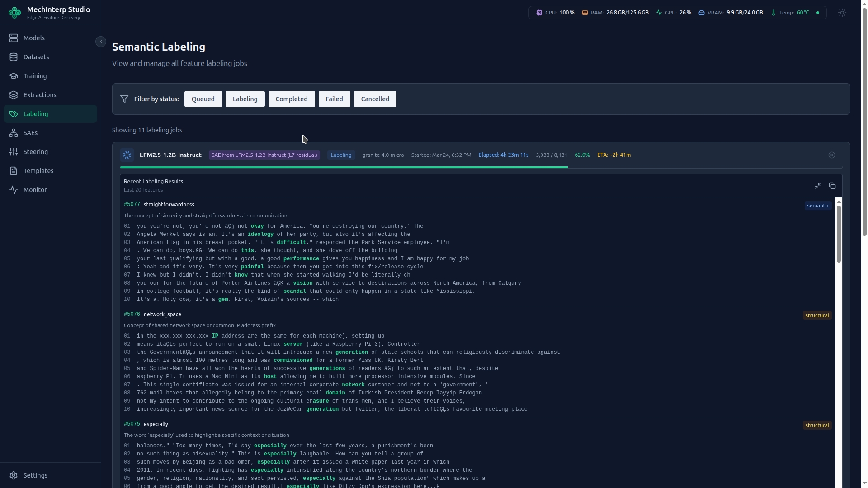868x488 pixels.
Task: Click the highlighted word domain
Action: [x=335, y=393]
